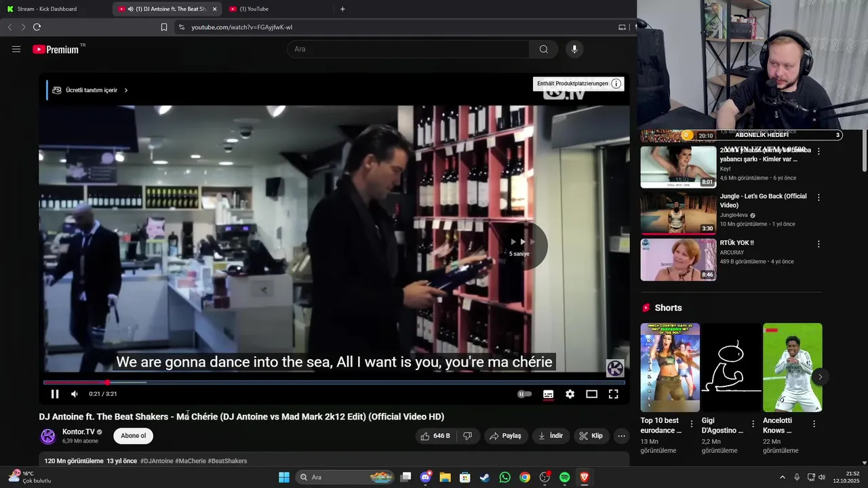Open WhatsApp from taskbar
The image size is (868, 488).
click(505, 477)
